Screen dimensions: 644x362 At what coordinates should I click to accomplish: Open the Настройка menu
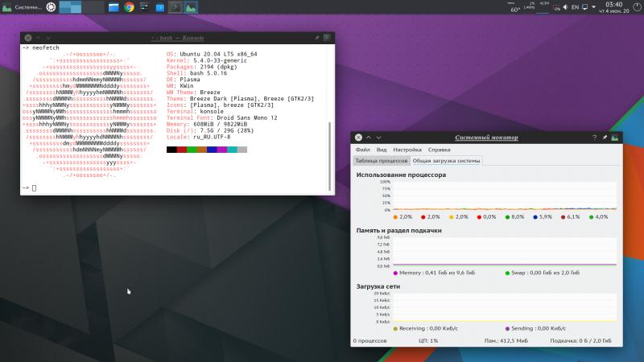point(407,150)
